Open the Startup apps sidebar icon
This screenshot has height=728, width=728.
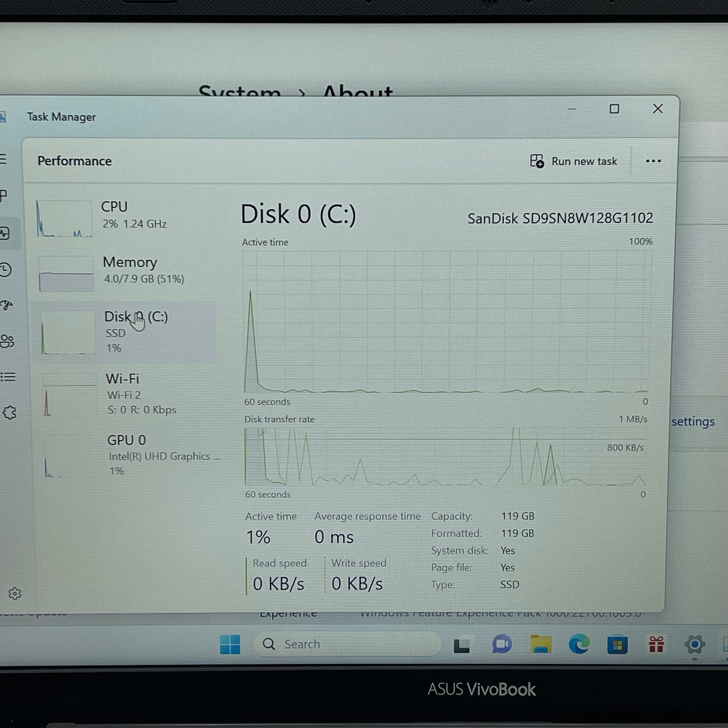pos(6,305)
